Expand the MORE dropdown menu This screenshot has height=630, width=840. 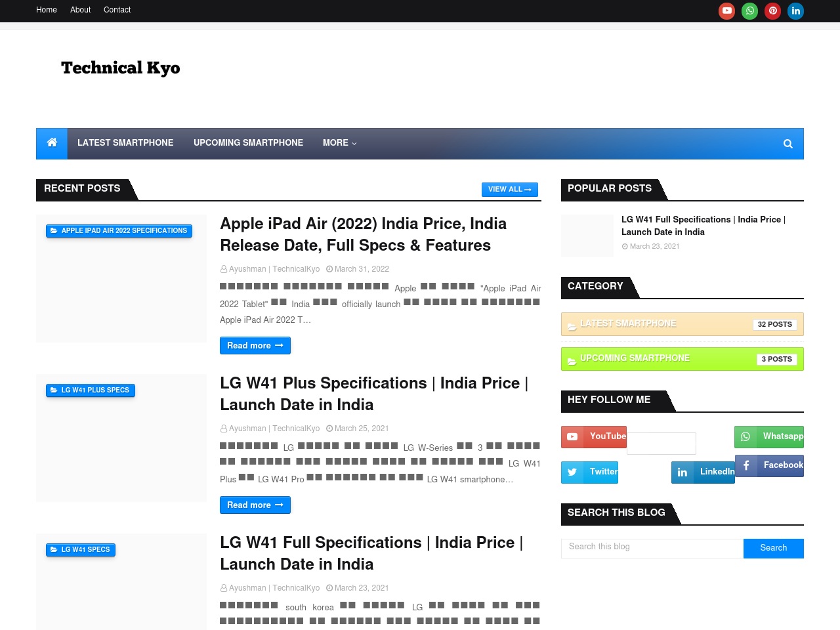coord(339,143)
